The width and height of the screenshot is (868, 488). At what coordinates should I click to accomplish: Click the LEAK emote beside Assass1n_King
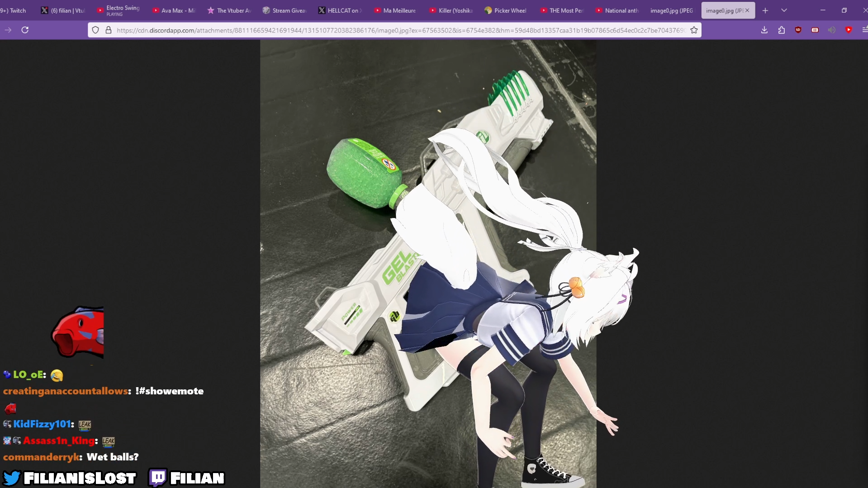[109, 441]
